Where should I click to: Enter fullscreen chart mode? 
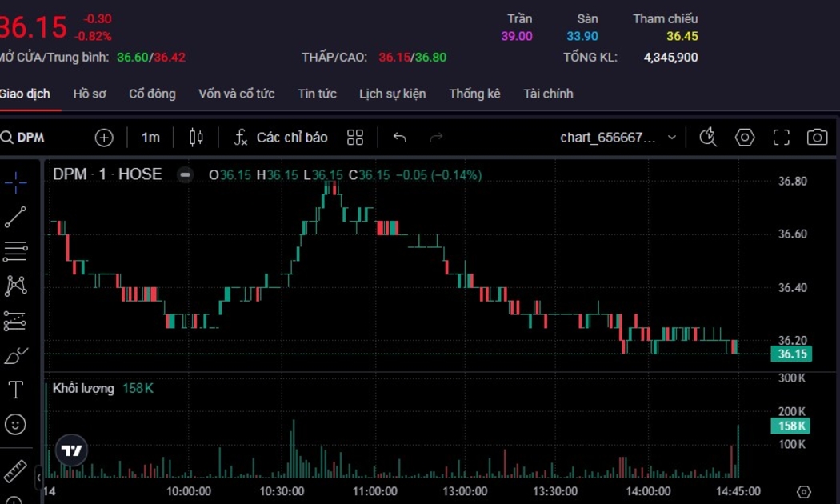pos(781,138)
